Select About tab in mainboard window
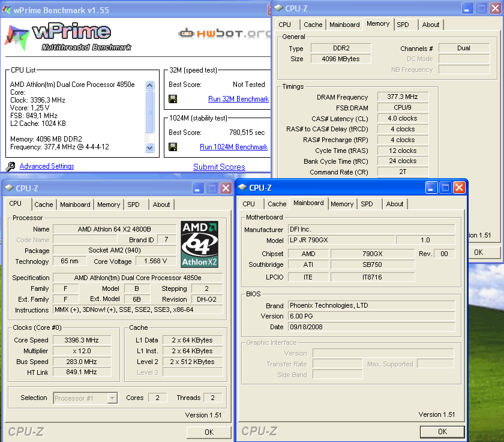 [x=394, y=204]
